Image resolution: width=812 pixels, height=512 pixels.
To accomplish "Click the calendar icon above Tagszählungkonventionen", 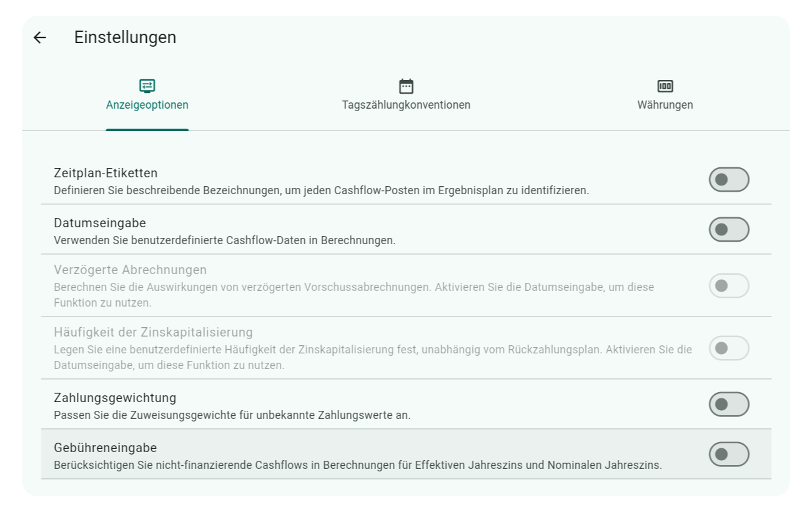I will coord(405,86).
